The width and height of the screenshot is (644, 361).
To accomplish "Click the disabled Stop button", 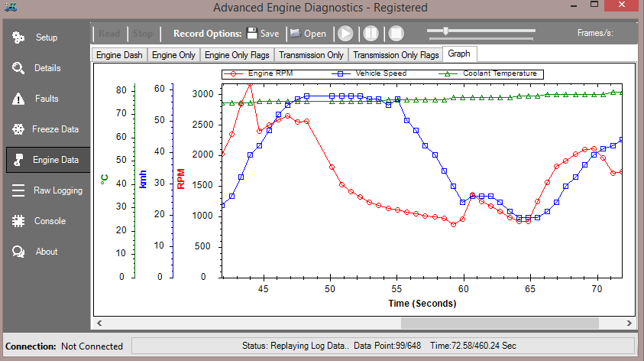I will (x=143, y=34).
